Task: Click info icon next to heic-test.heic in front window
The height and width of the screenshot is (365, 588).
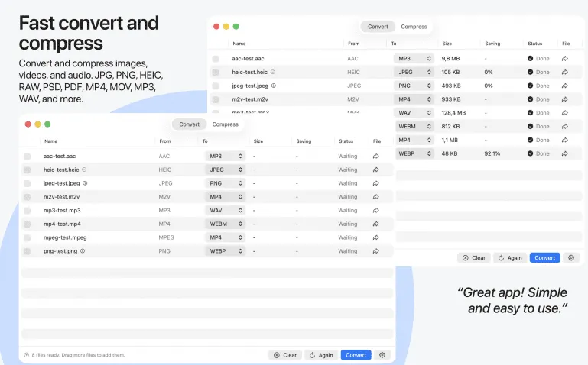Action: pyautogui.click(x=84, y=170)
